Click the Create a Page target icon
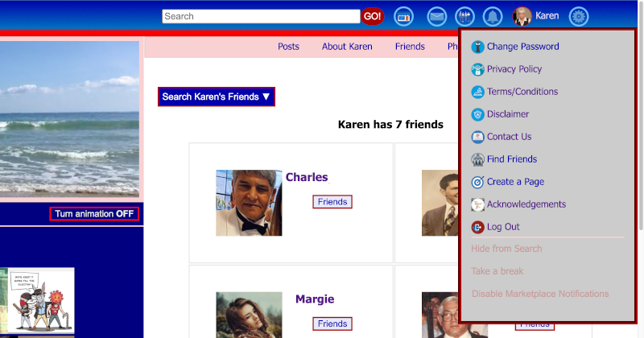This screenshot has height=338, width=644. point(477,182)
